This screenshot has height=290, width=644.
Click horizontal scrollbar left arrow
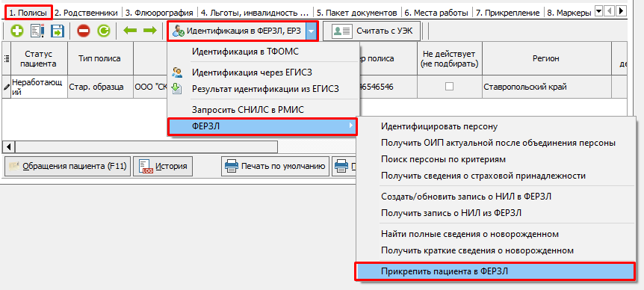tap(9, 146)
